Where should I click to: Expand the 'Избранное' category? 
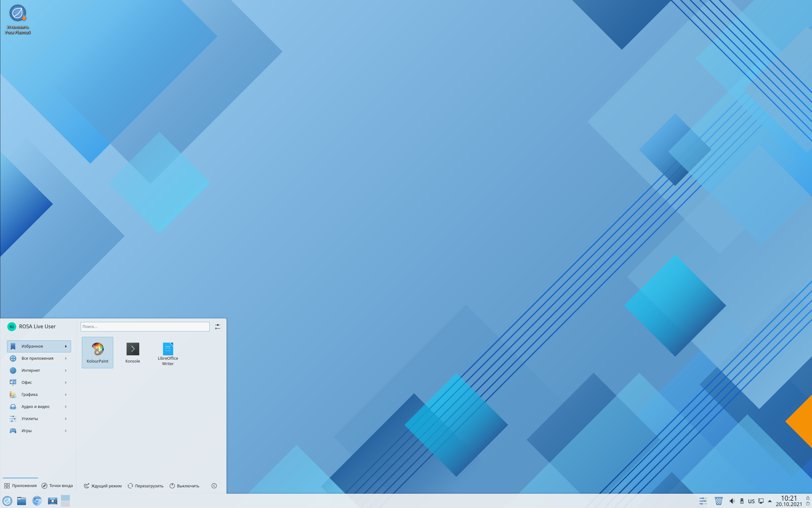pyautogui.click(x=39, y=346)
